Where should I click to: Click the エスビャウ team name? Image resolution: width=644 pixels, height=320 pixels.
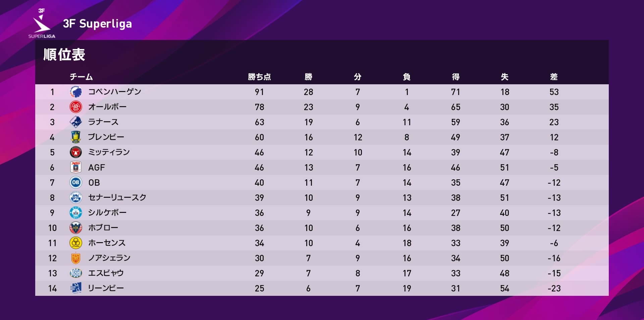click(106, 273)
